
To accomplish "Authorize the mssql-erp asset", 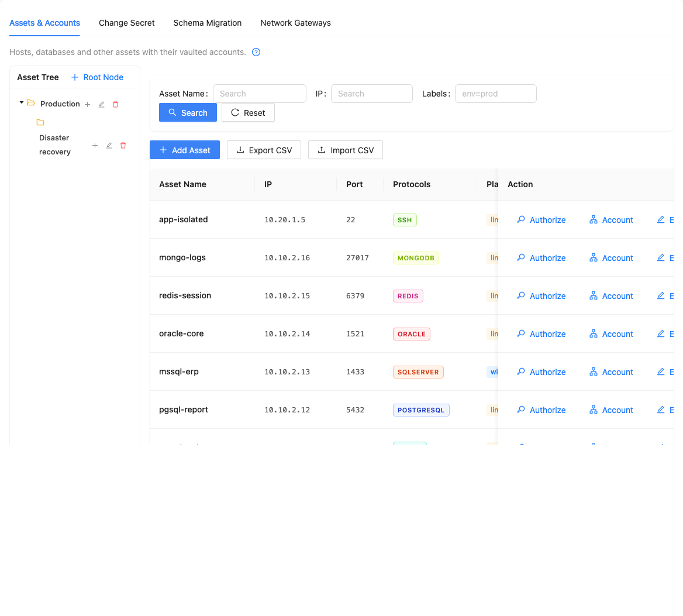I will [x=541, y=372].
